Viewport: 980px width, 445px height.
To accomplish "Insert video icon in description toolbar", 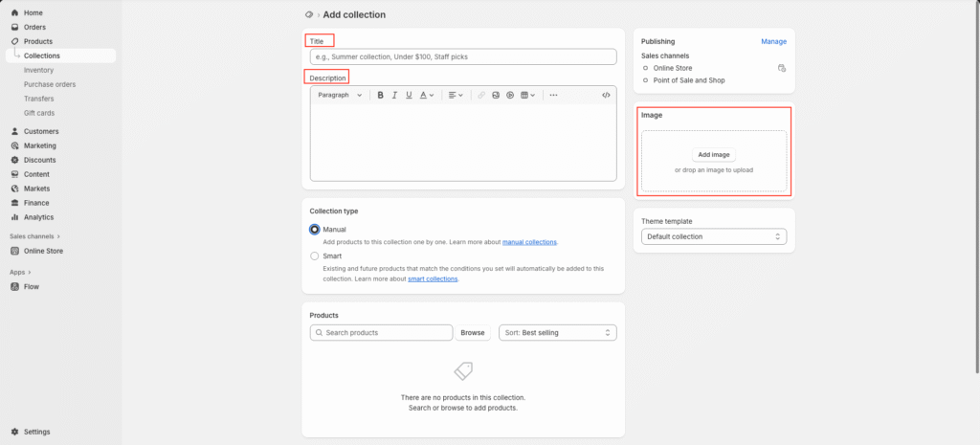I will click(x=510, y=95).
